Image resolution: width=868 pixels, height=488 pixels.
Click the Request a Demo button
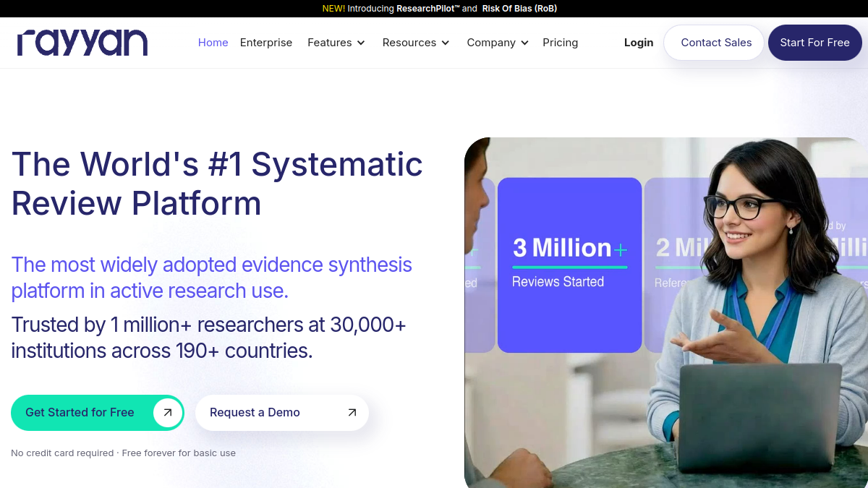pos(282,413)
